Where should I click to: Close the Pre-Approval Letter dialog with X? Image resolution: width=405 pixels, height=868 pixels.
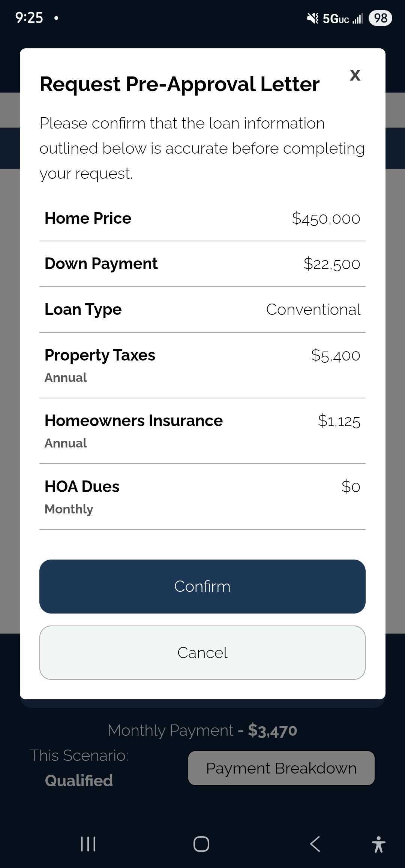click(355, 75)
